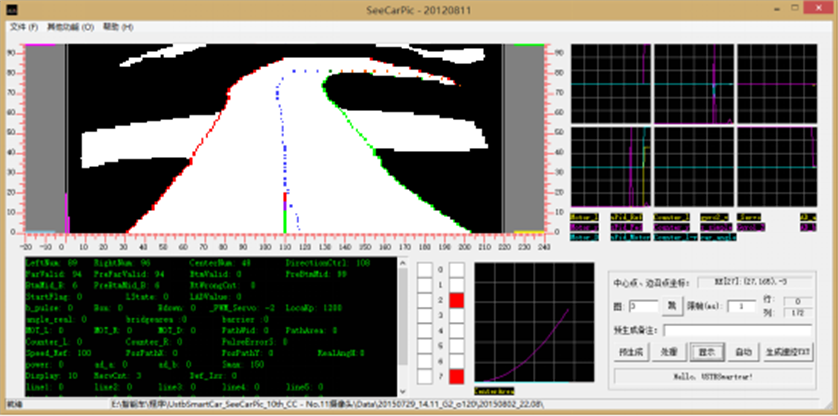Viewport: 838px width, 416px height.
Task: Click the cyan car_angle legend label
Action: click(x=718, y=237)
